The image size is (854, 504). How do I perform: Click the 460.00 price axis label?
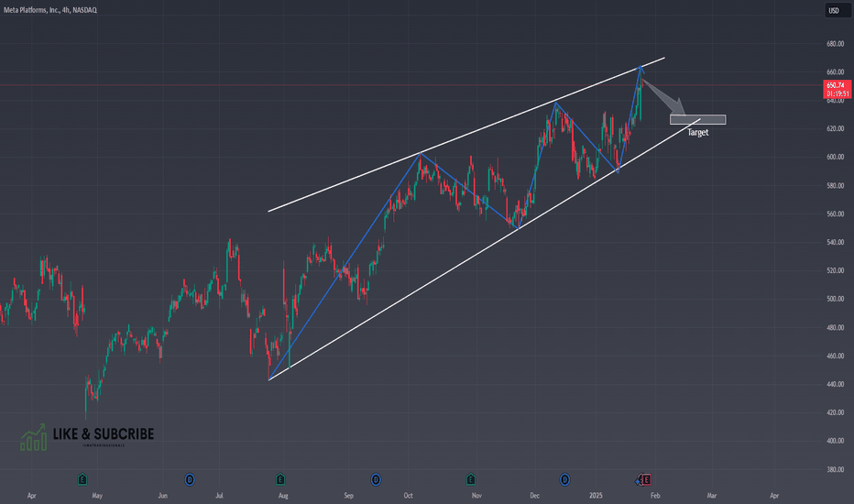coord(835,356)
